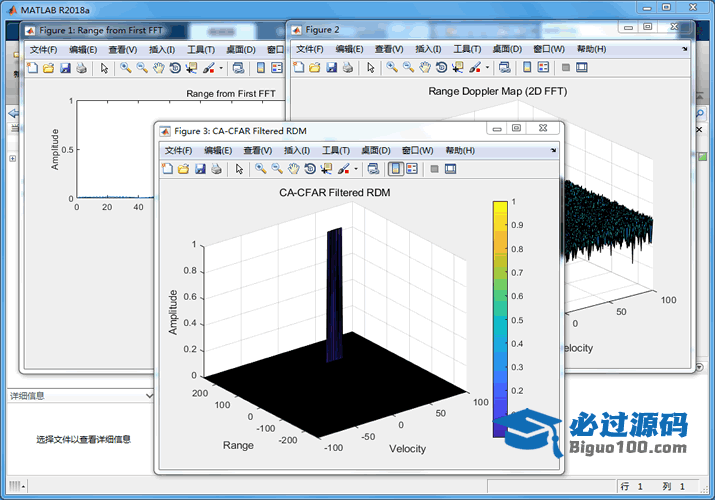This screenshot has width=715, height=500.
Task: Click Zoom In tool in Figure 3 toolbar
Action: tap(260, 169)
